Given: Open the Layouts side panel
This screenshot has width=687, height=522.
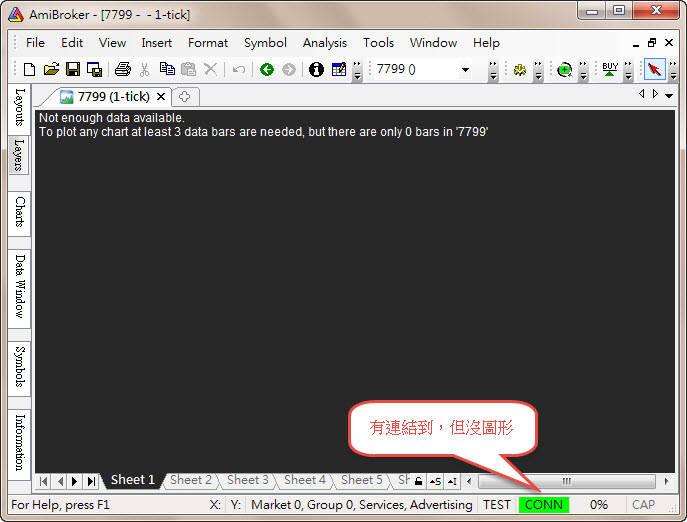Looking at the screenshot, I should point(19,108).
